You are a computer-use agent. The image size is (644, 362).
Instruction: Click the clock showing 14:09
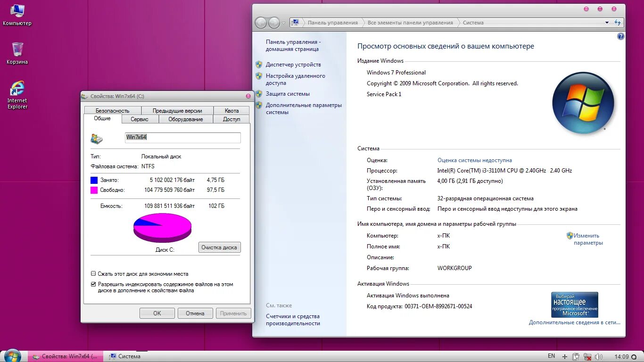(622, 356)
